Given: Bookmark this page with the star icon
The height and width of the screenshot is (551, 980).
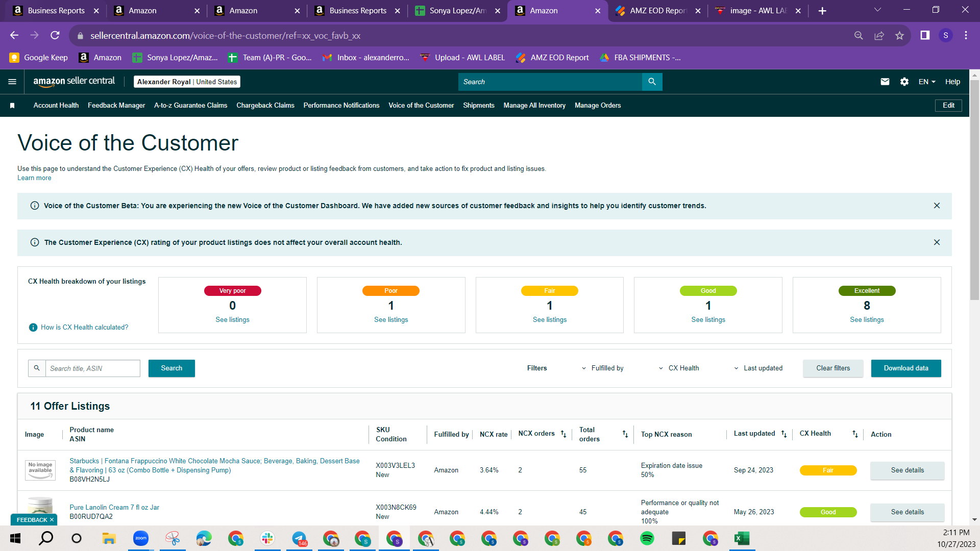Looking at the screenshot, I should (899, 35).
